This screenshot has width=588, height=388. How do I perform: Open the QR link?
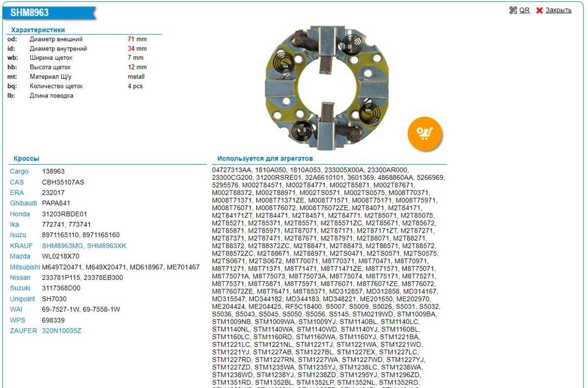[x=524, y=10]
